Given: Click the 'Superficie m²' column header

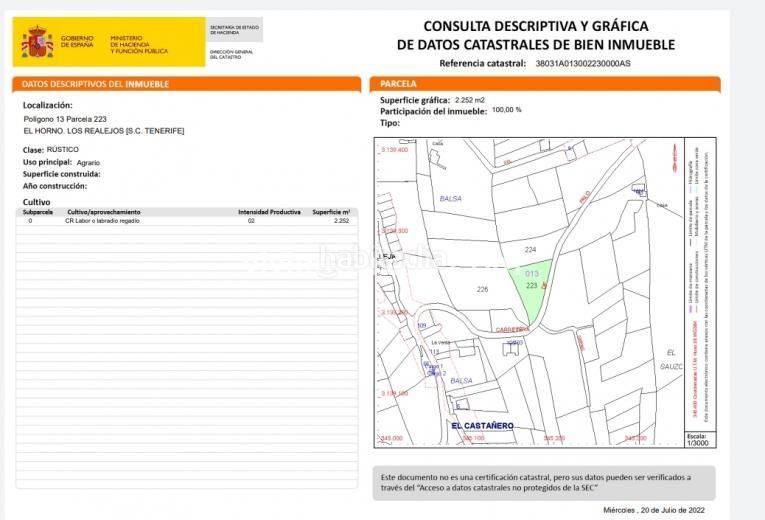Looking at the screenshot, I should click(331, 212).
